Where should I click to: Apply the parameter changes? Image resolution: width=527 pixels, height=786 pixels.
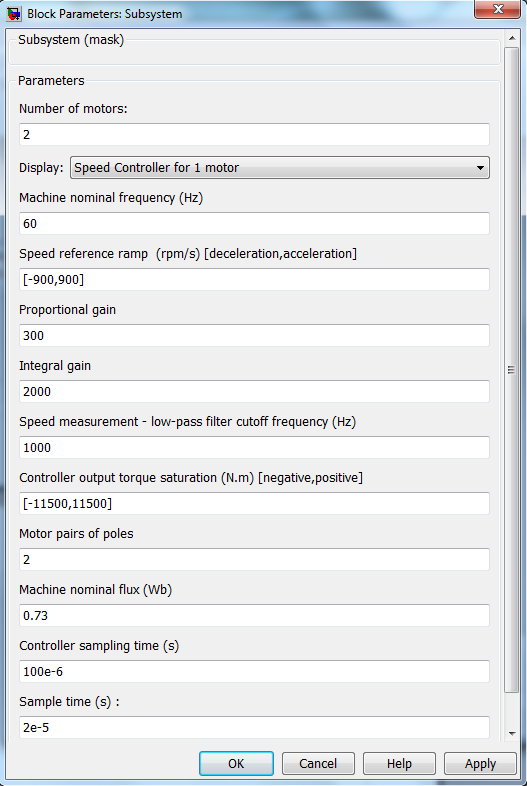(x=480, y=763)
